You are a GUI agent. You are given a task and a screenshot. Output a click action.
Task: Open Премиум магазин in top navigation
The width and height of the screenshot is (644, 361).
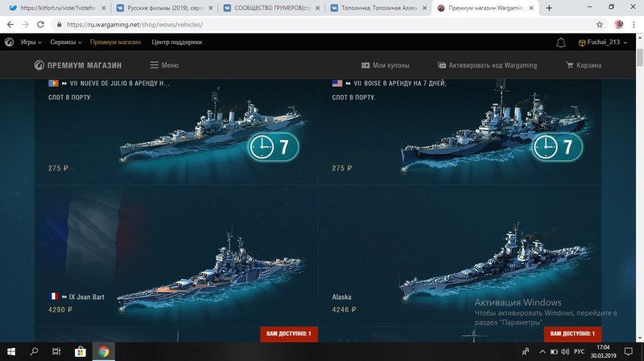click(115, 42)
